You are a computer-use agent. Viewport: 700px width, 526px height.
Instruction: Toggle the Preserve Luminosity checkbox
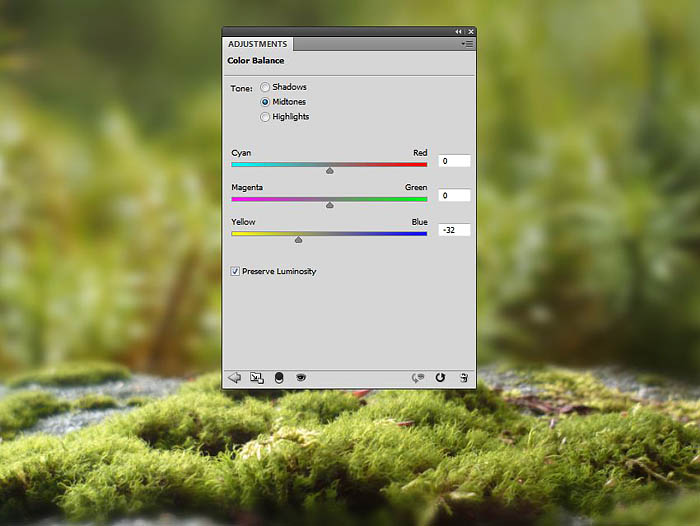coord(236,271)
